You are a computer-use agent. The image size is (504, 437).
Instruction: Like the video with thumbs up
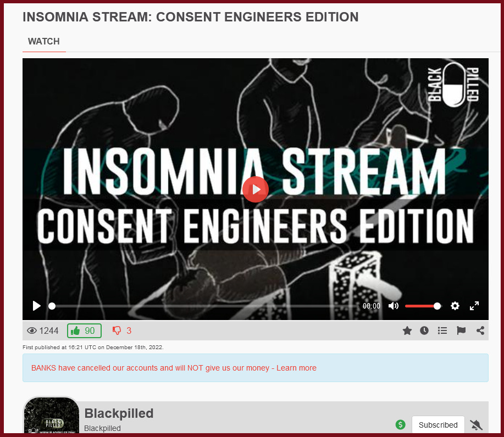pyautogui.click(x=84, y=330)
